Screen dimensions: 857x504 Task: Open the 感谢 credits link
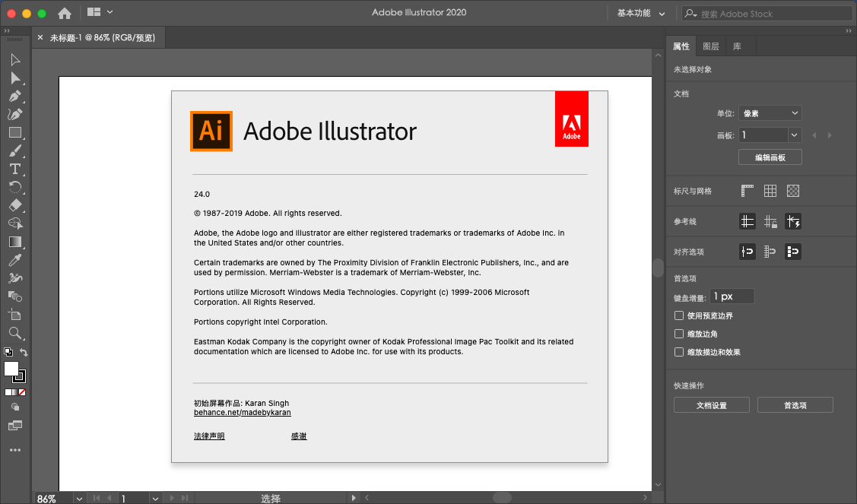click(299, 436)
